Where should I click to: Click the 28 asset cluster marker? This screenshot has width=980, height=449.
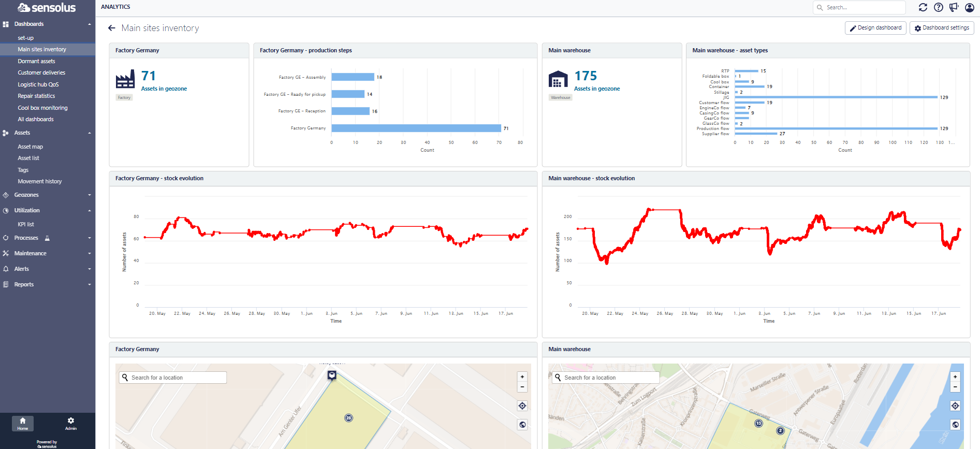349,418
